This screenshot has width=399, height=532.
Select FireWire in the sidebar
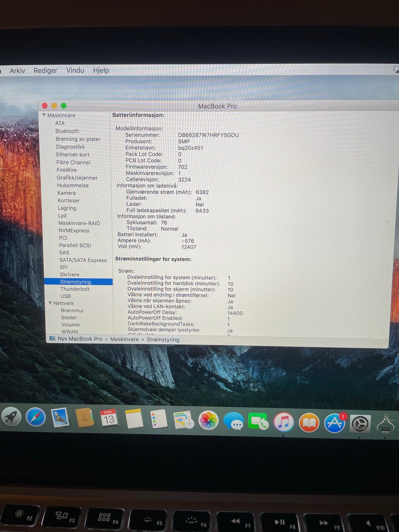point(66,170)
